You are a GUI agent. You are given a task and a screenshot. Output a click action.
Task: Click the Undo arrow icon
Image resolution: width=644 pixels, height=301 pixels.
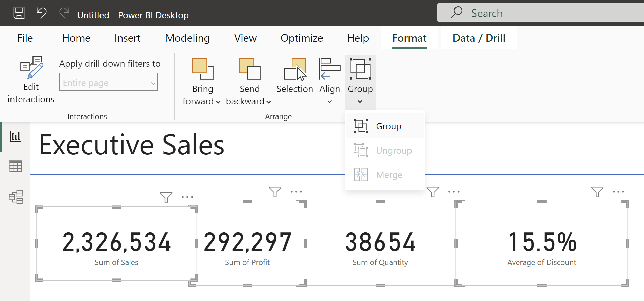[x=41, y=14]
